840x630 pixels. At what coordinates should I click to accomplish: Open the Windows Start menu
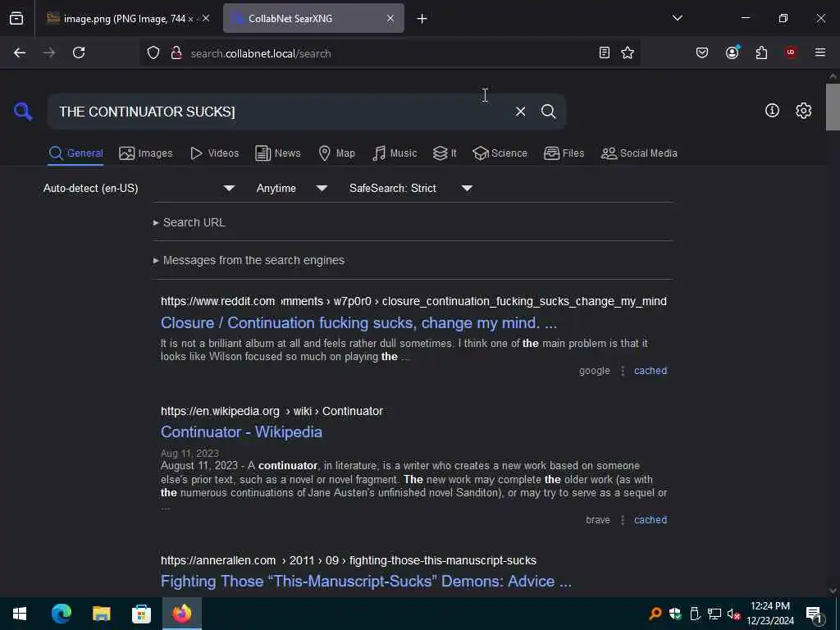tap(20, 614)
